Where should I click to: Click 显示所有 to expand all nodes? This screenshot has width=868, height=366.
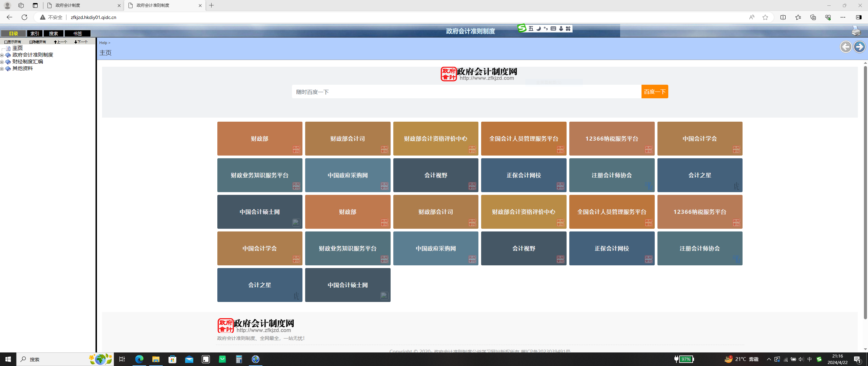click(13, 42)
